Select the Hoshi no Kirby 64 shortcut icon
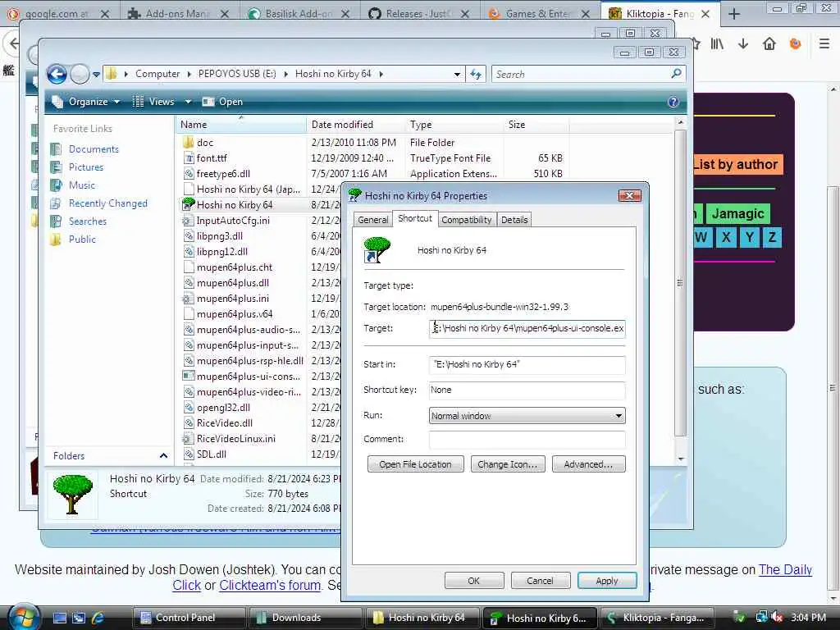The image size is (840, 630). coord(188,204)
